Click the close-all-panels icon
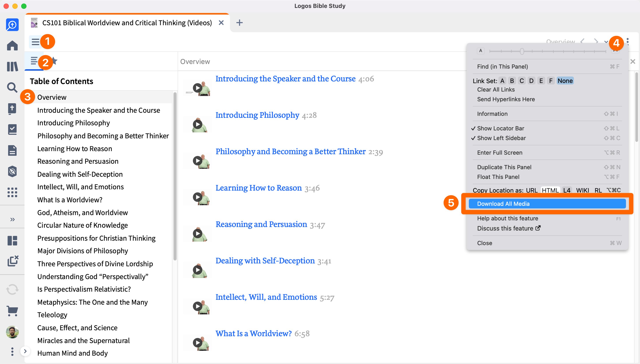The image size is (640, 364). click(13, 261)
